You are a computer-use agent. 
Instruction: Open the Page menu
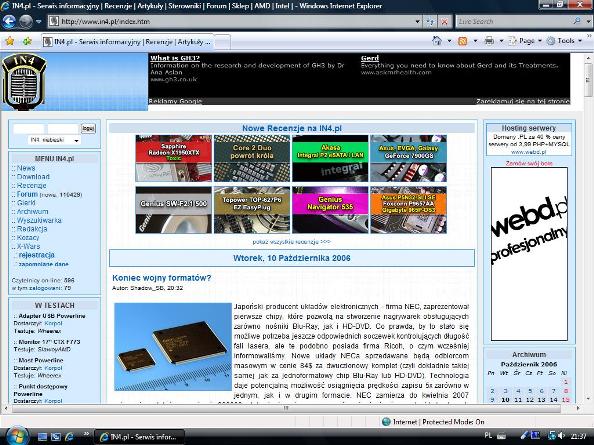pyautogui.click(x=525, y=41)
